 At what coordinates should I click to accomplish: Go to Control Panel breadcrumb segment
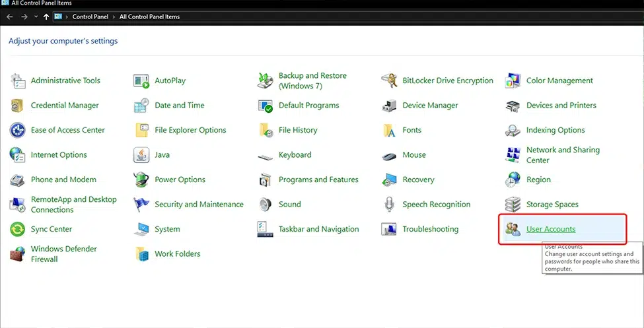click(x=90, y=16)
